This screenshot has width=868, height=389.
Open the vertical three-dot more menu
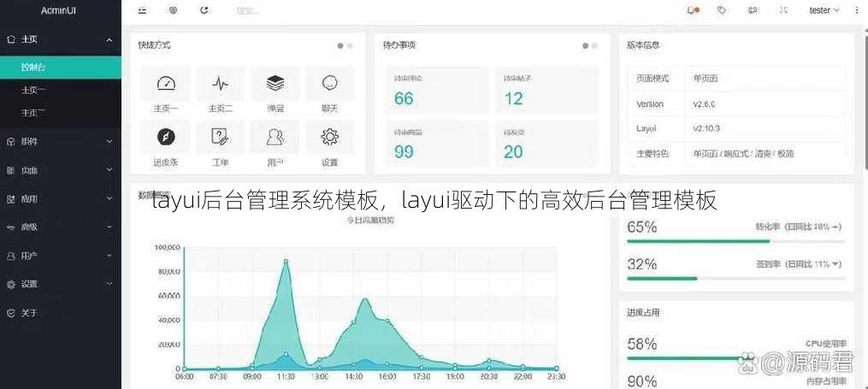pyautogui.click(x=858, y=10)
